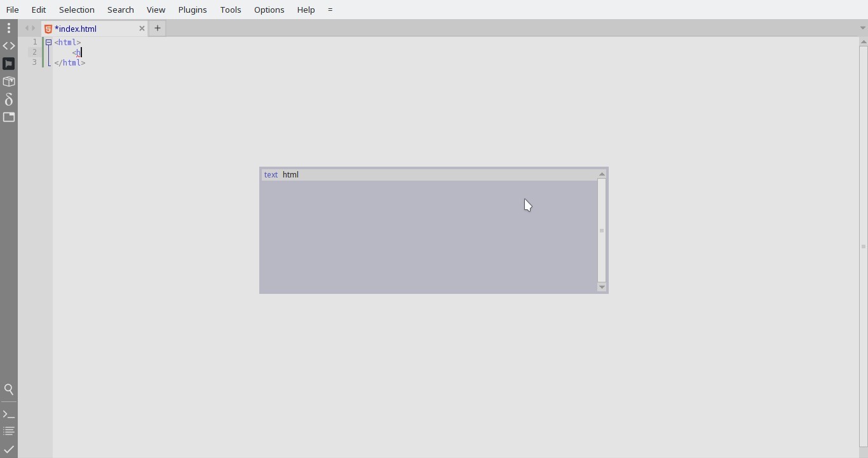Open the package/plugins panel icon
The image size is (868, 458).
pos(9,82)
